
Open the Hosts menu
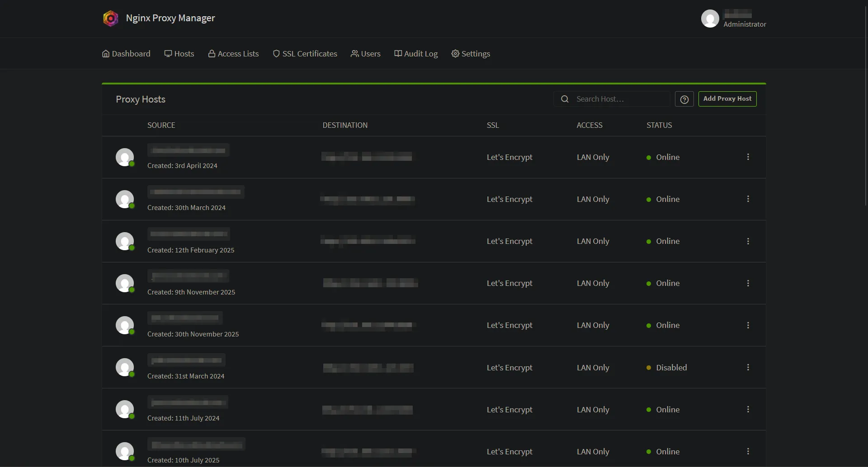(179, 54)
